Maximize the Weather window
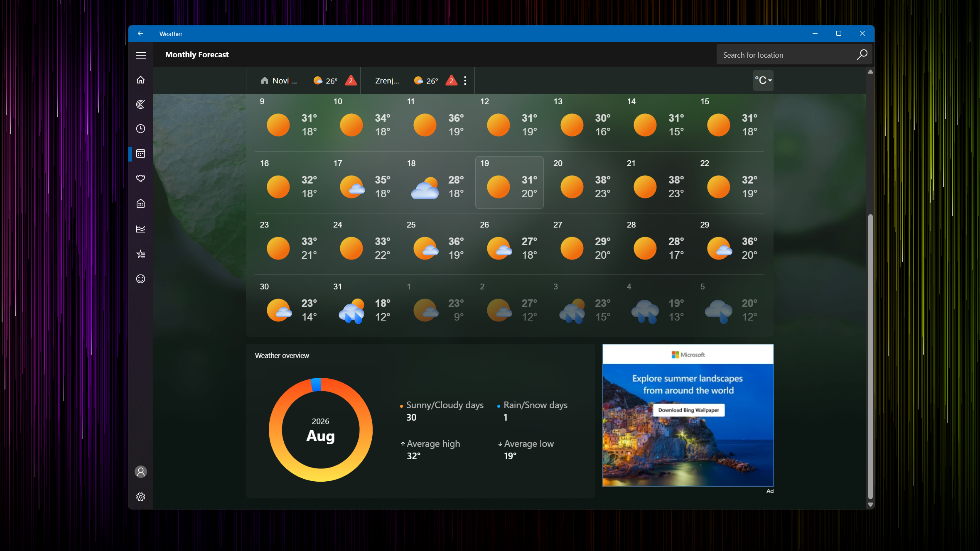980x551 pixels. click(x=839, y=33)
